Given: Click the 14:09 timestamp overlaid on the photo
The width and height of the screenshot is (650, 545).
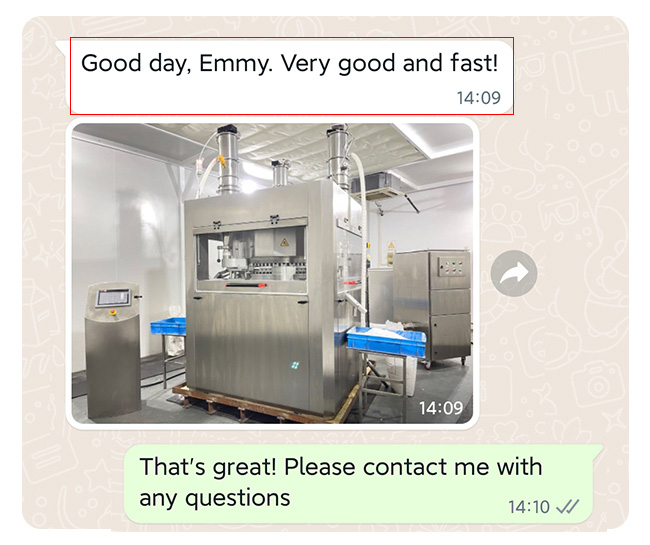Looking at the screenshot, I should 441,408.
